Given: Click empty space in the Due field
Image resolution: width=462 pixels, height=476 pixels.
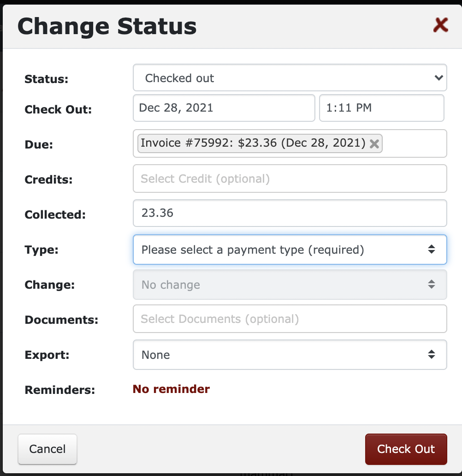Looking at the screenshot, I should (x=415, y=143).
